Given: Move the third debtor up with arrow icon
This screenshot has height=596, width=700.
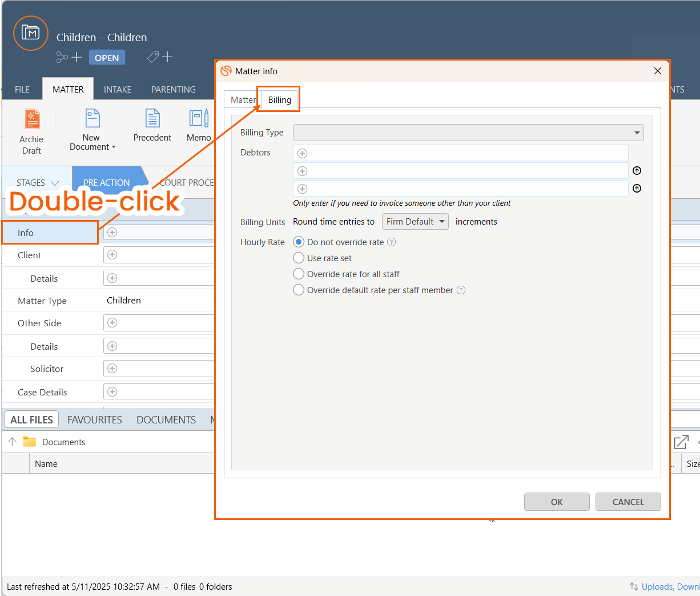Looking at the screenshot, I should (637, 189).
